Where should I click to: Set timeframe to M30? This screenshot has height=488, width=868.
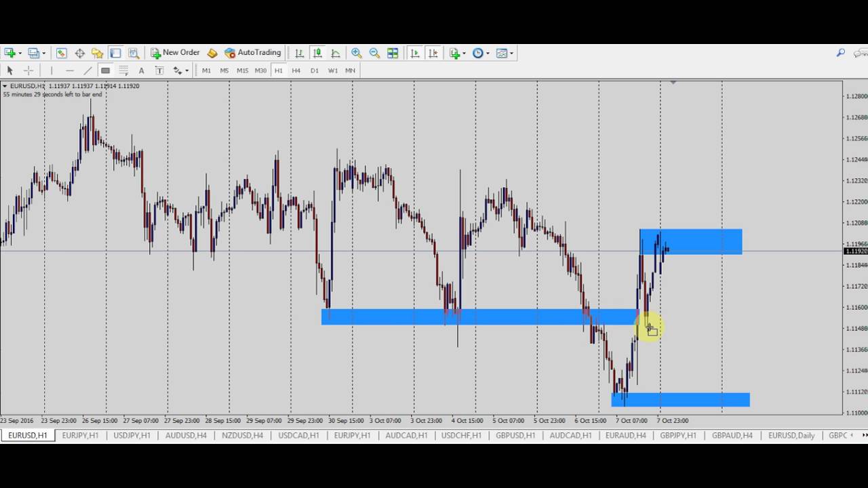point(260,70)
